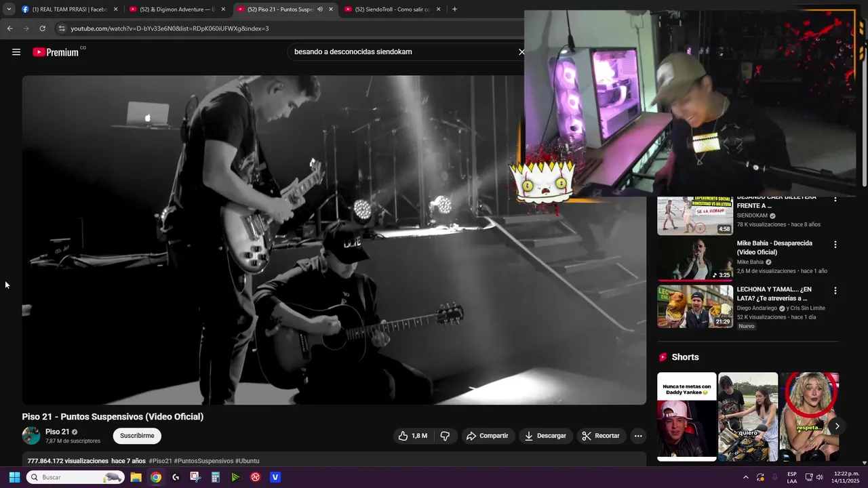This screenshot has height=488, width=868.
Task: Open options for Dejando Caer Billetera video
Action: [835, 199]
